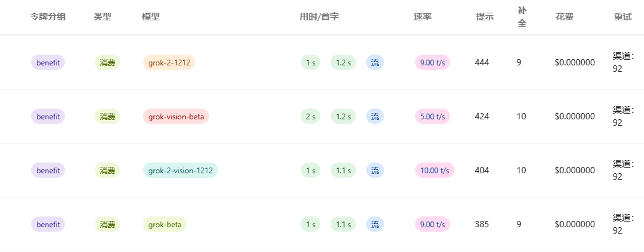Click the 1.2 s first-token badge for grok-vision-beta
This screenshot has width=644, height=252.
pyautogui.click(x=343, y=116)
